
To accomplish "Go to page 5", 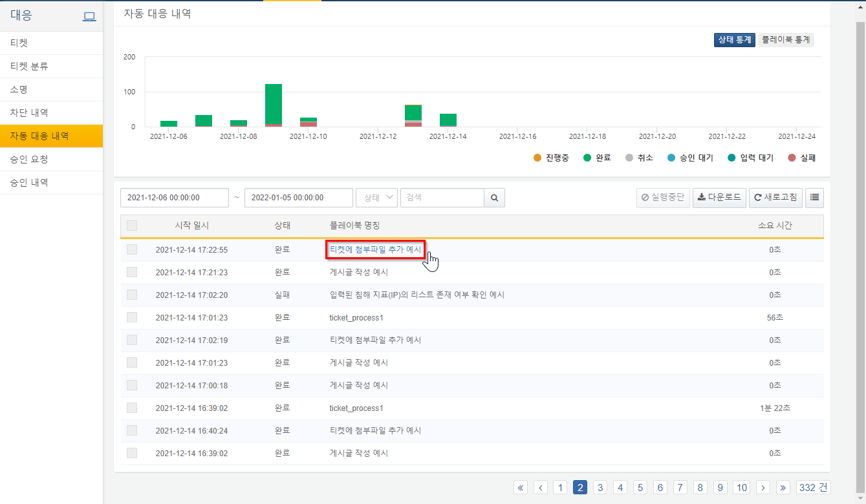I will tap(640, 487).
